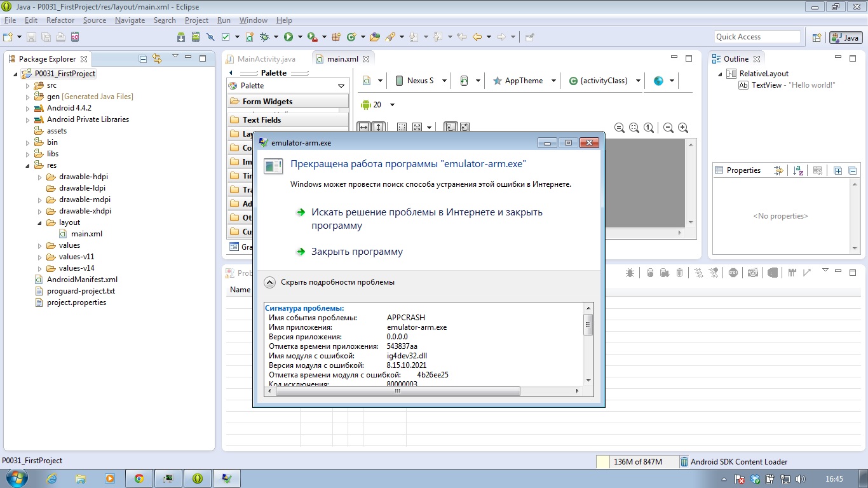Toggle the emulate real size button
Viewport: 868px width, 488px height.
coord(620,127)
